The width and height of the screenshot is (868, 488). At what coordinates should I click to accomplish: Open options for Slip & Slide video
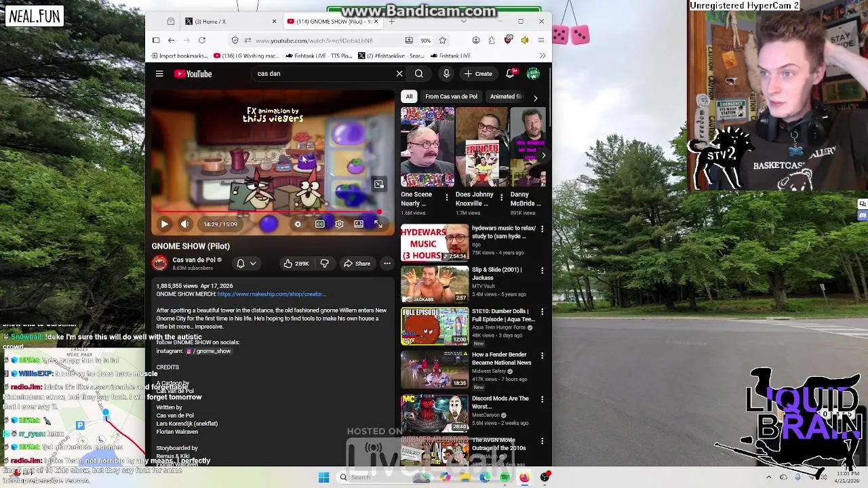(x=542, y=271)
